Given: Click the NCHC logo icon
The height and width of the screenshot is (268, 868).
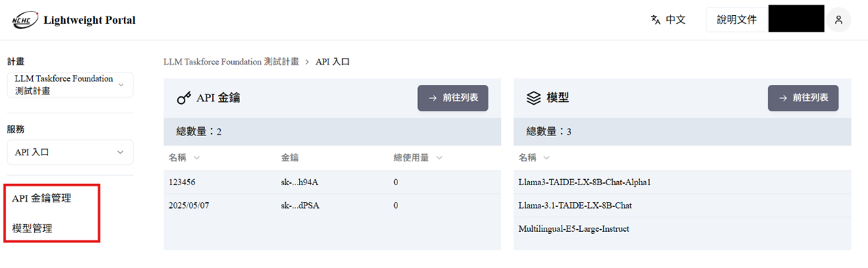Looking at the screenshot, I should pyautogui.click(x=25, y=20).
